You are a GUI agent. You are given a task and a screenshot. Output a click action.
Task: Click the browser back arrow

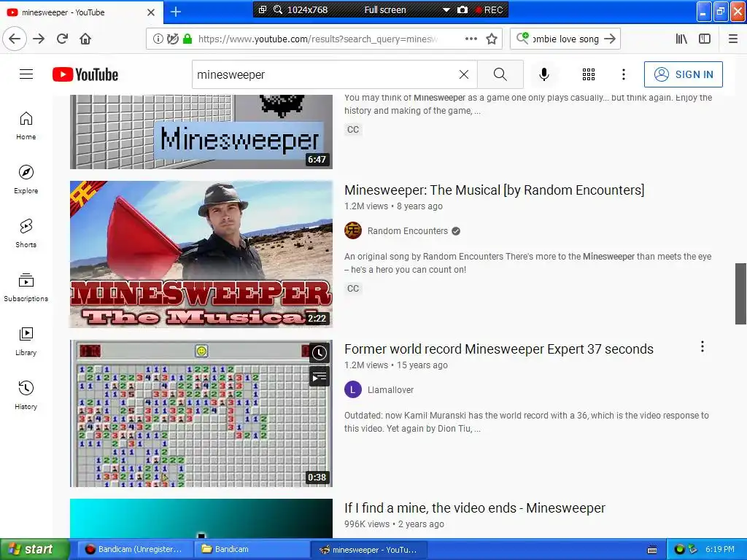15,39
